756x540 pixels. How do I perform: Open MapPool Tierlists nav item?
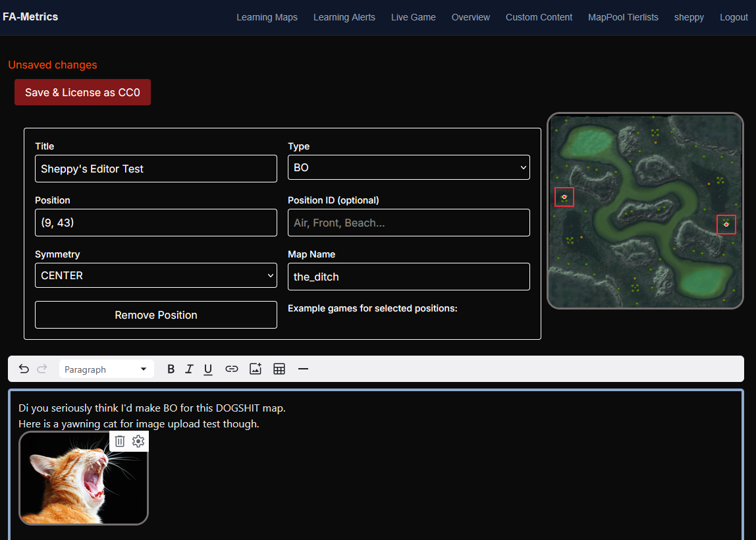(623, 17)
